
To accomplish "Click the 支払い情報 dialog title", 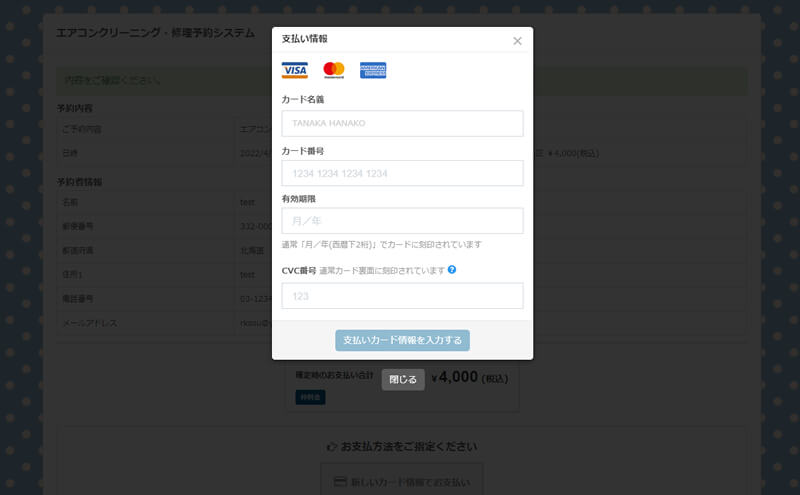I will click(x=304, y=39).
